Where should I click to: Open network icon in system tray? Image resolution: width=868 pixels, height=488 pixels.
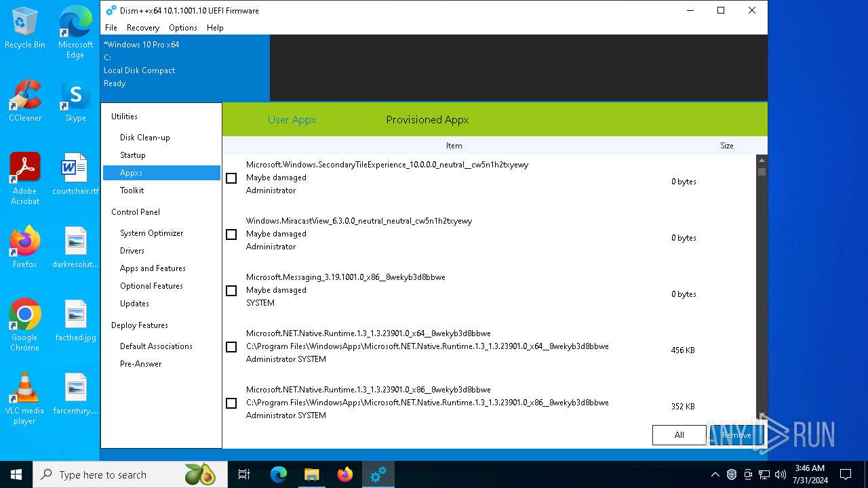pos(764,474)
